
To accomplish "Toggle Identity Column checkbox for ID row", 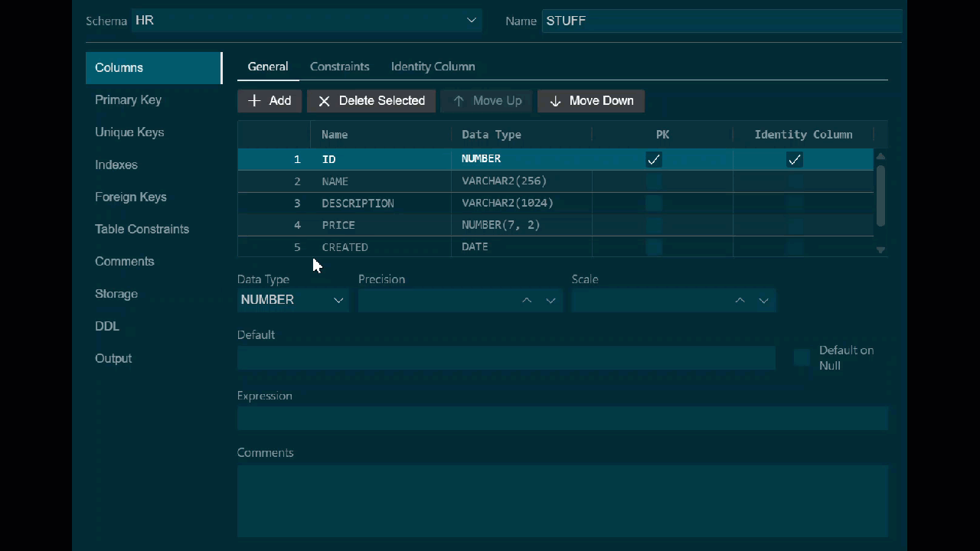I will click(795, 159).
